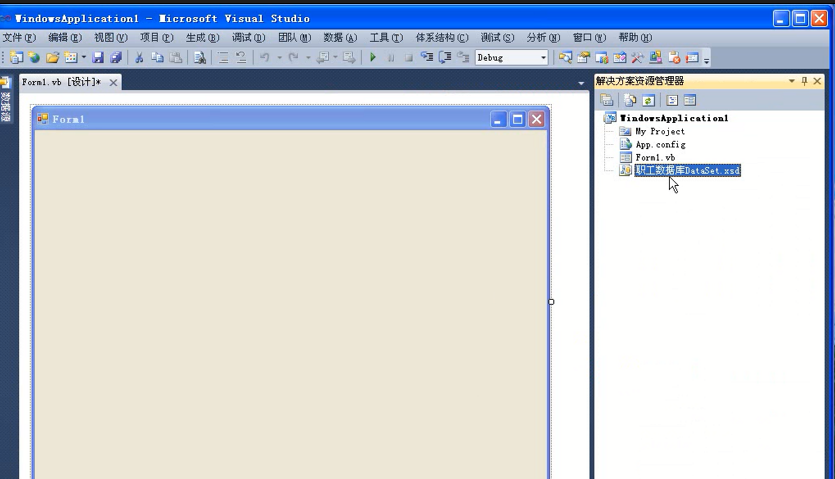The width and height of the screenshot is (835, 479).
Task: Click the Comment out lines icon
Action: pyautogui.click(x=223, y=58)
